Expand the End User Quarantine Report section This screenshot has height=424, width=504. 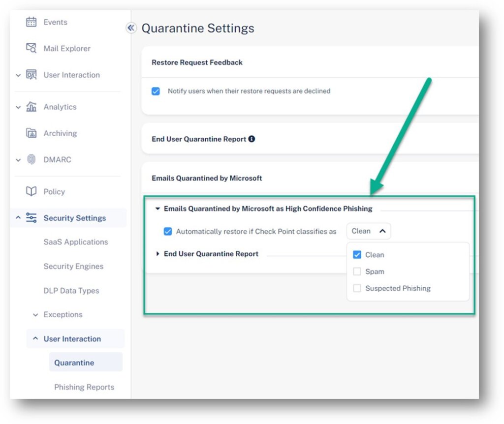click(x=157, y=254)
